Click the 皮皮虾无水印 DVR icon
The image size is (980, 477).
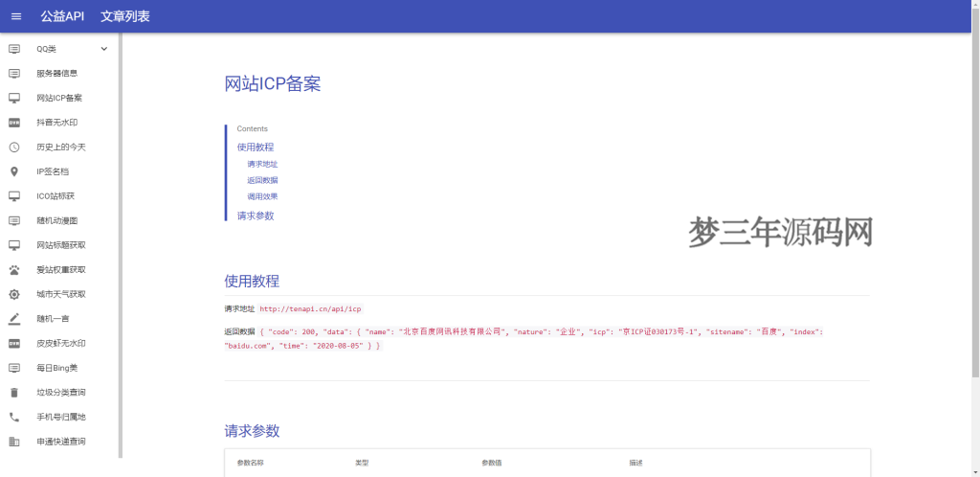pos(14,343)
